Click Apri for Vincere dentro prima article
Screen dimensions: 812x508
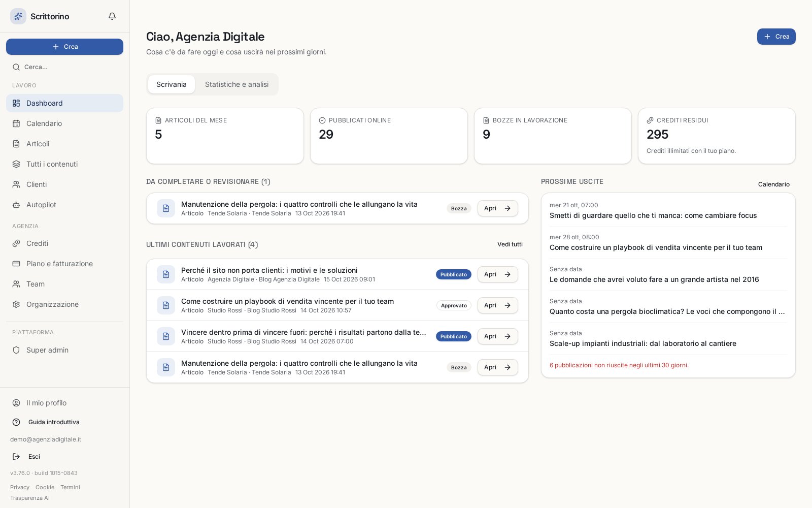[x=497, y=336]
